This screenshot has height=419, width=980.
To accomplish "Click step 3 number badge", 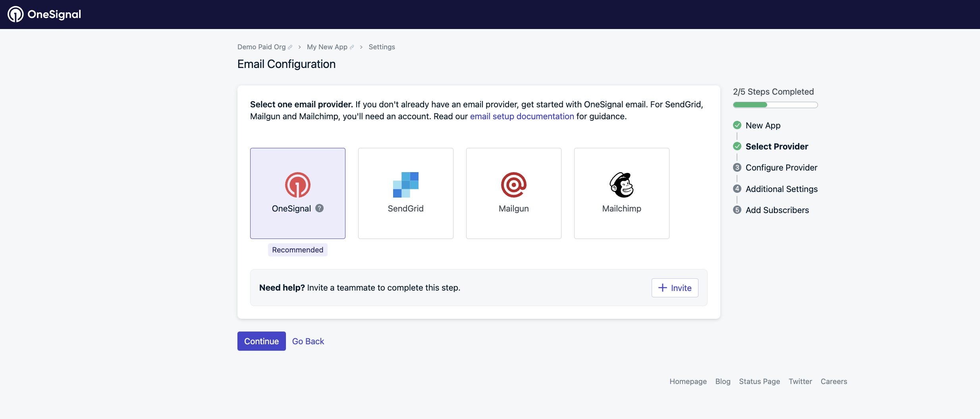I will pos(737,167).
